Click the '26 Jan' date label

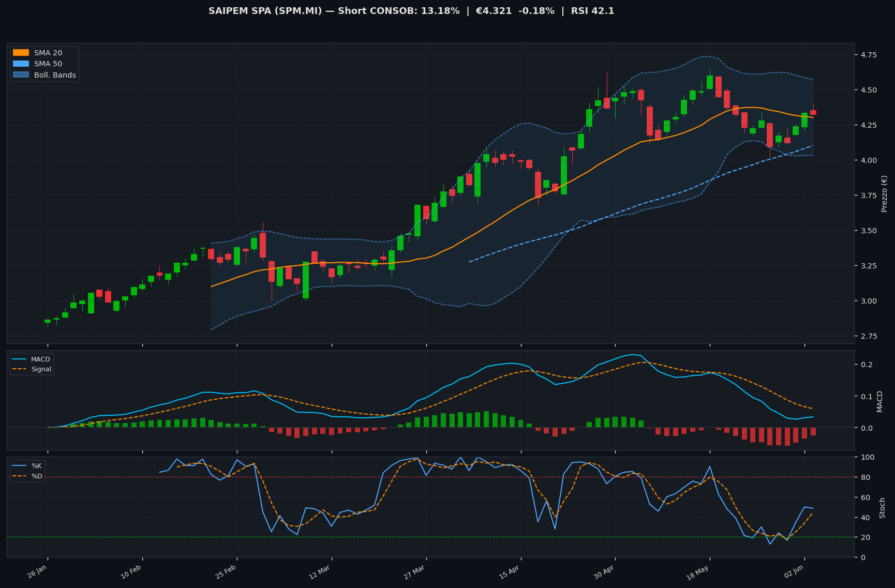coord(37,572)
